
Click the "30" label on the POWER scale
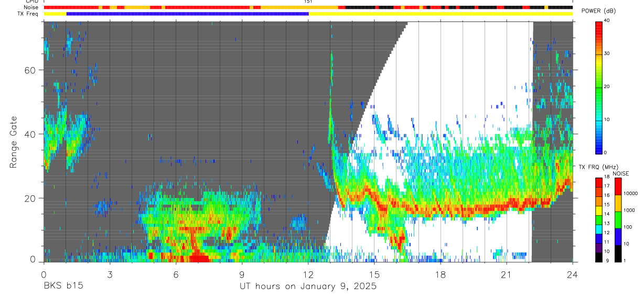click(607, 53)
